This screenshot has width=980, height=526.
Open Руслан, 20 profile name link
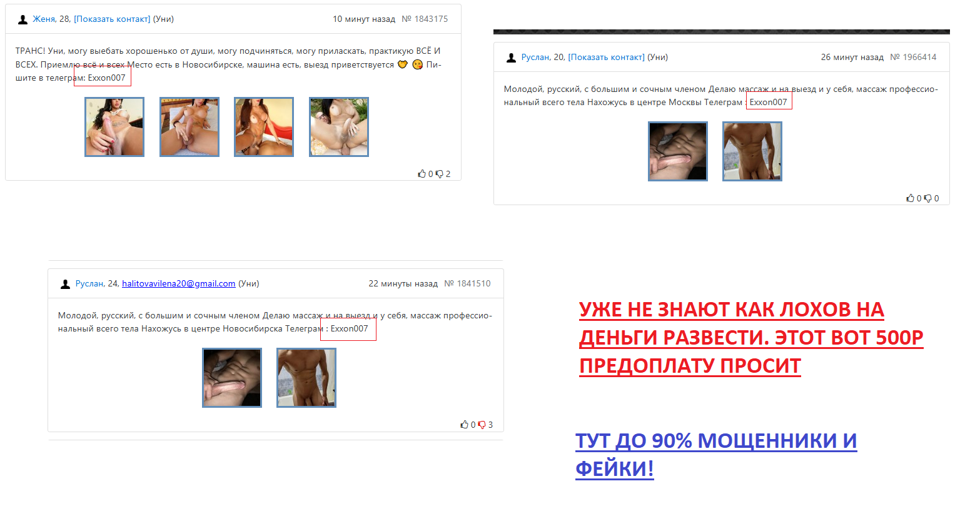click(x=535, y=58)
